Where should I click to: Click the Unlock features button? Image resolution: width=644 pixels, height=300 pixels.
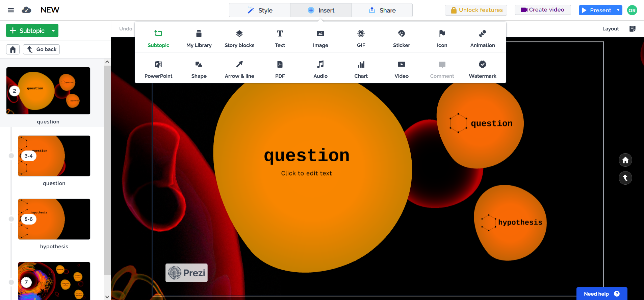[x=476, y=10]
